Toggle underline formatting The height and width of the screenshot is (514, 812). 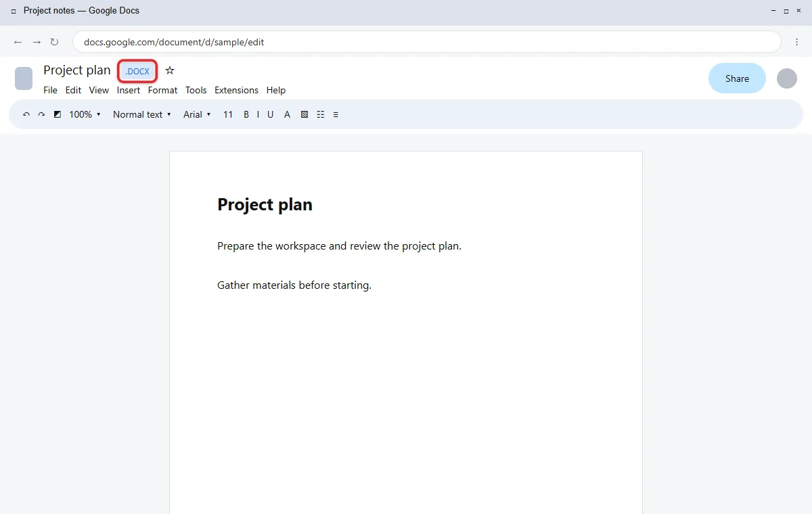click(x=270, y=114)
